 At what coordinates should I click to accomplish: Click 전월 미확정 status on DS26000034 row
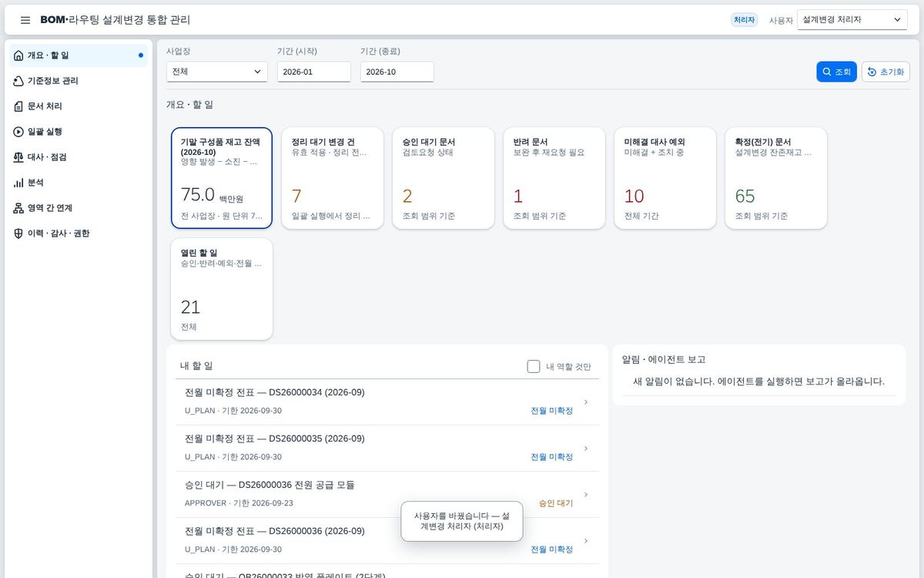(x=552, y=411)
